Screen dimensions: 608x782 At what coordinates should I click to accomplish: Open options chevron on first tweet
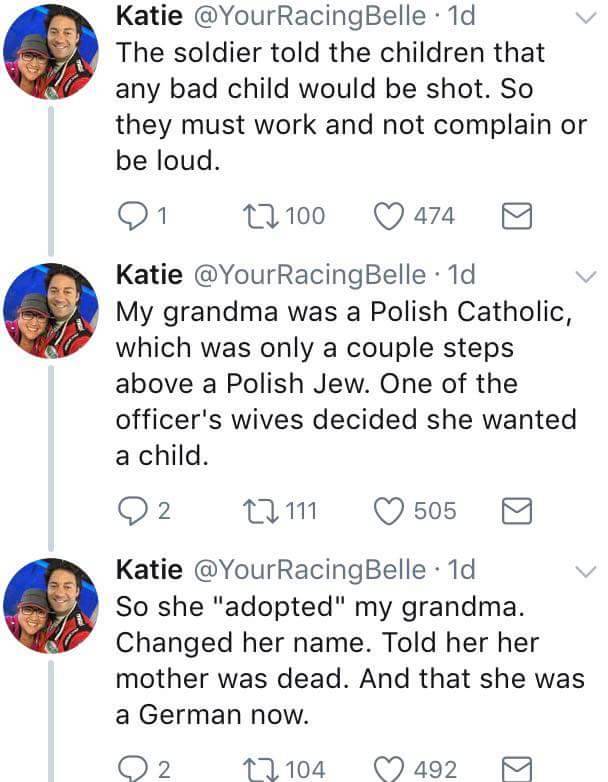(582, 16)
